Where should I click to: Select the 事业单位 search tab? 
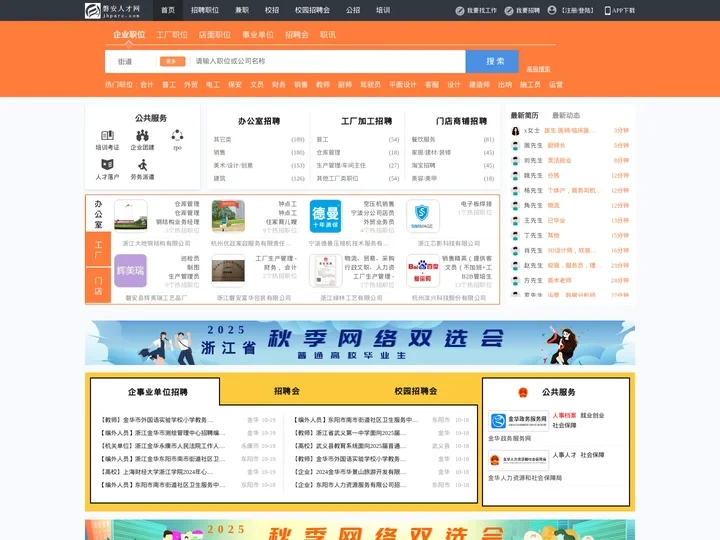tap(258, 34)
